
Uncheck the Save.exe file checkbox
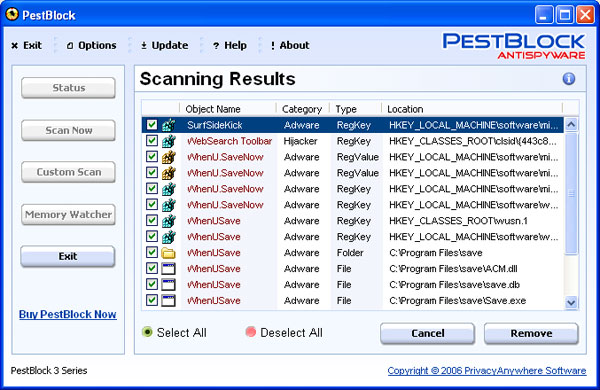tap(152, 300)
